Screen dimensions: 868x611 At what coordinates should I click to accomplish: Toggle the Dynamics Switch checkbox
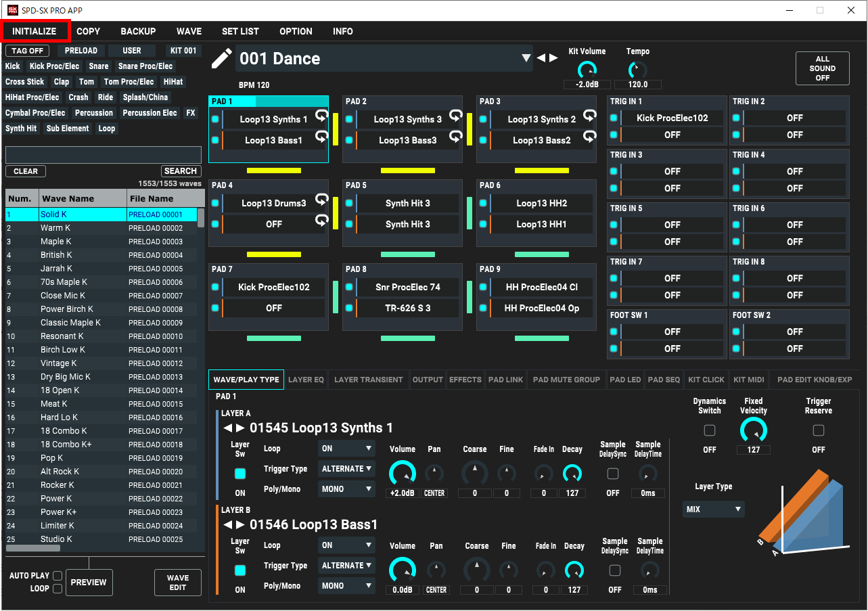tap(709, 430)
